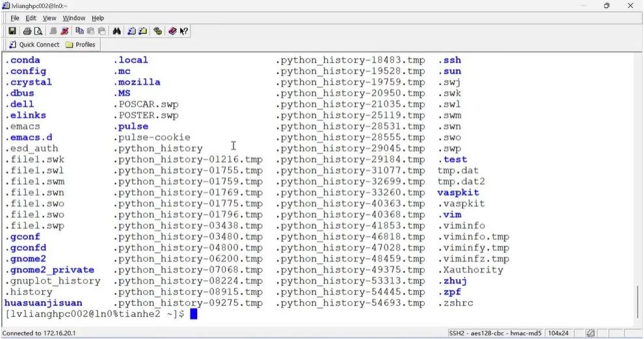The width and height of the screenshot is (644, 339).
Task: Click the '.local' directory entry
Action: pos(131,60)
